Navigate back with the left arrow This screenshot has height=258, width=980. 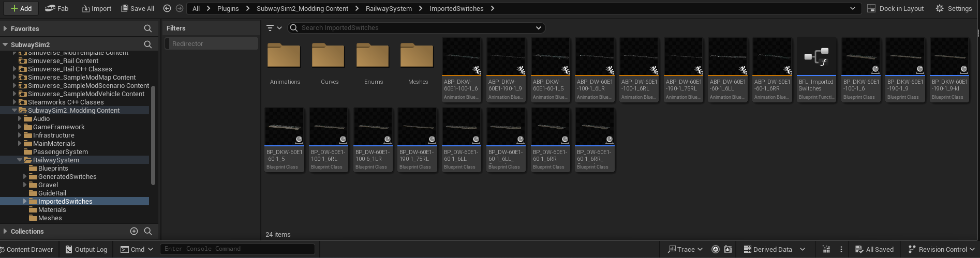[x=167, y=8]
